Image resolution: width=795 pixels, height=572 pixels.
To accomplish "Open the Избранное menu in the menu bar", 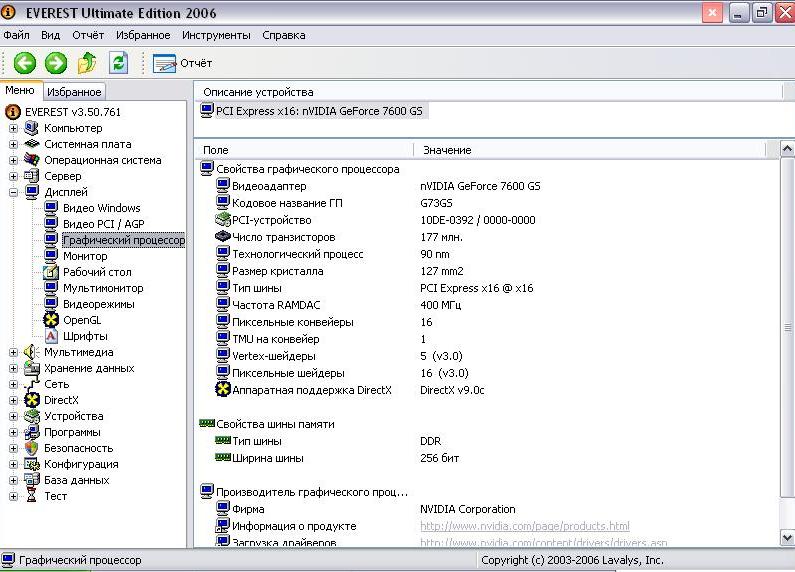I will (143, 35).
